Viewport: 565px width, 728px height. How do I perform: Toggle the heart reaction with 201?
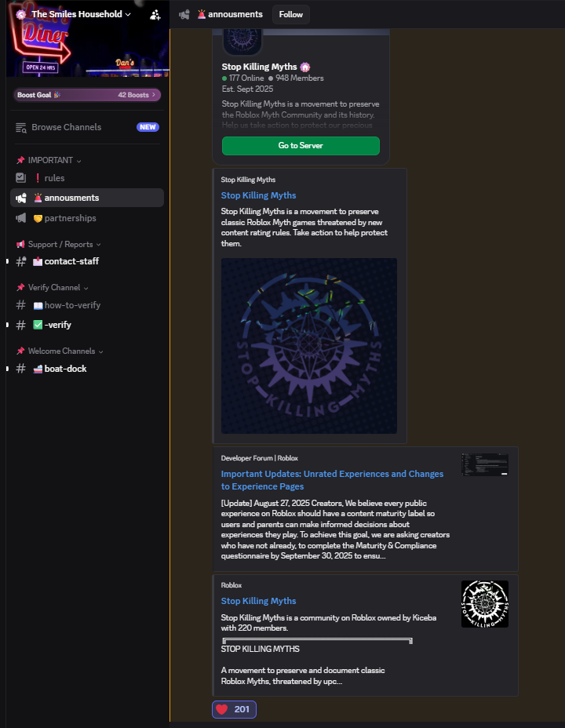[234, 709]
